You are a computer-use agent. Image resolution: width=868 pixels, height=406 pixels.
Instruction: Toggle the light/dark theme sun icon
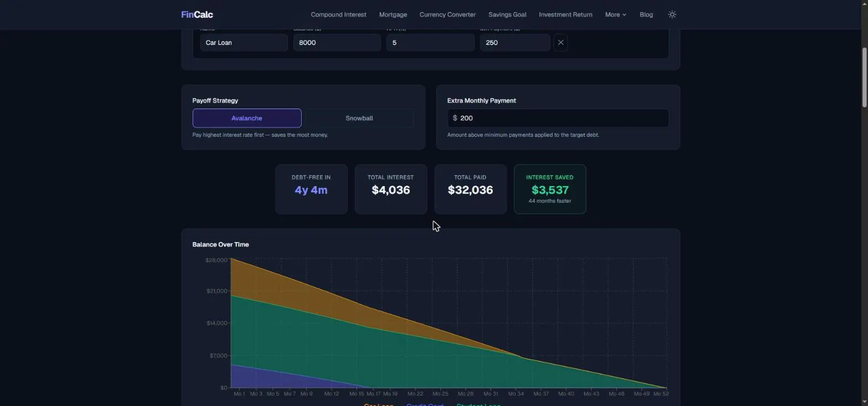tap(672, 14)
